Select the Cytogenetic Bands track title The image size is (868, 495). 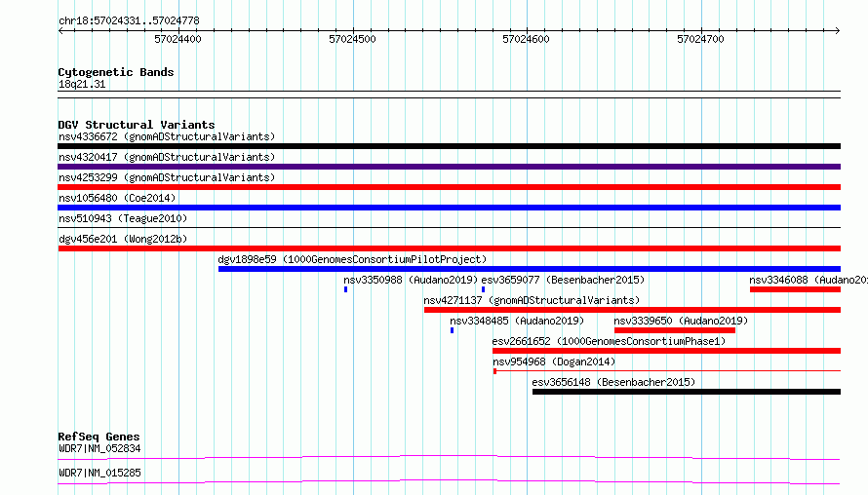pos(116,72)
